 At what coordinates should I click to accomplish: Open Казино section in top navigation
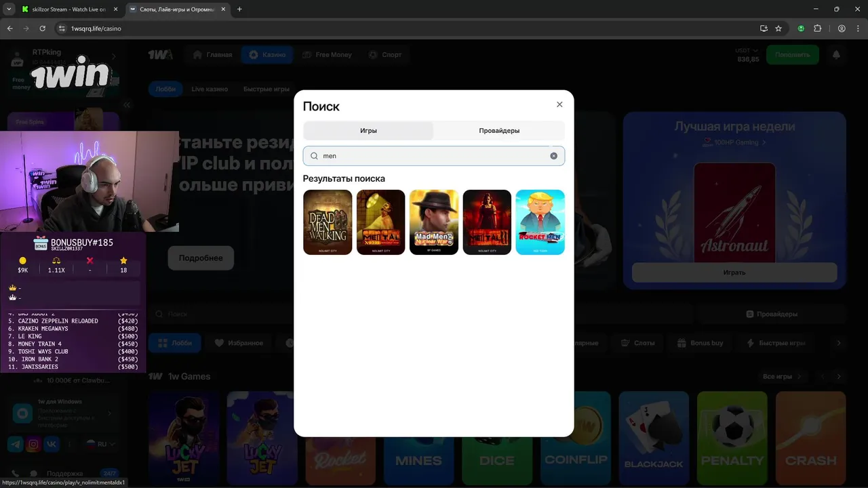[267, 55]
